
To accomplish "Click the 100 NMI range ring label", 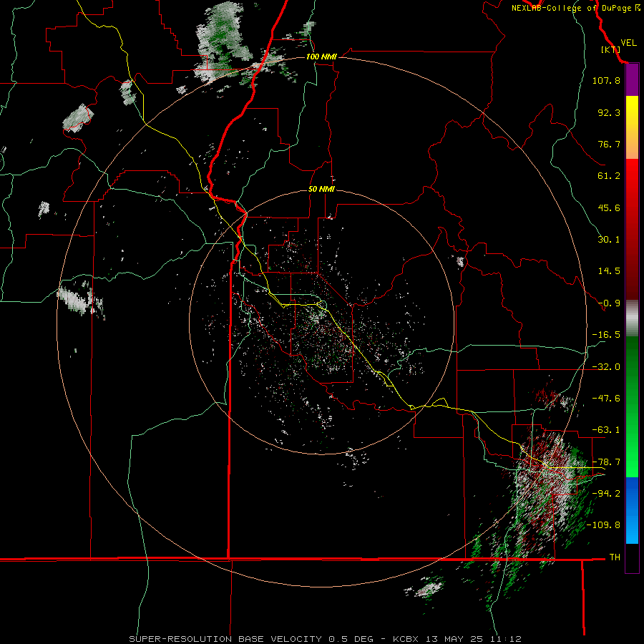I will (x=321, y=57).
